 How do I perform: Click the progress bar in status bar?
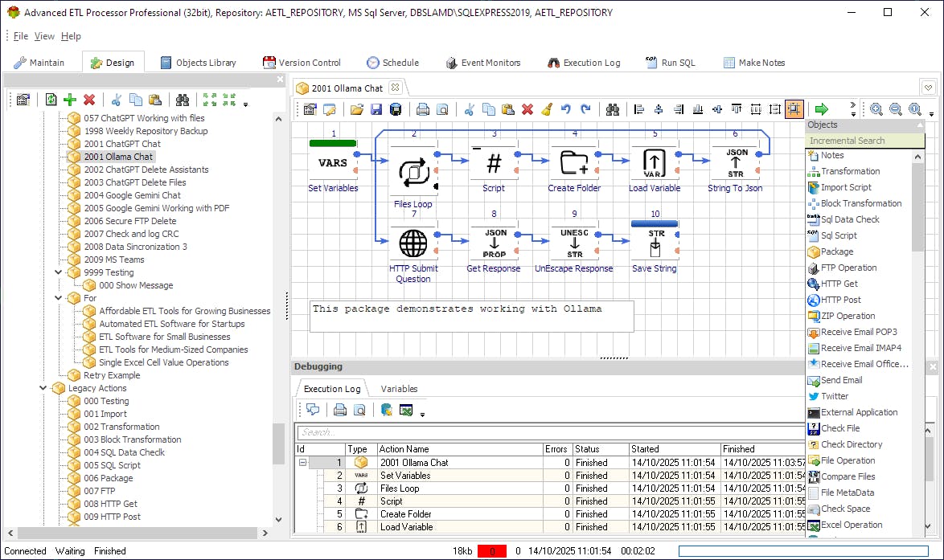pyautogui.click(x=804, y=551)
